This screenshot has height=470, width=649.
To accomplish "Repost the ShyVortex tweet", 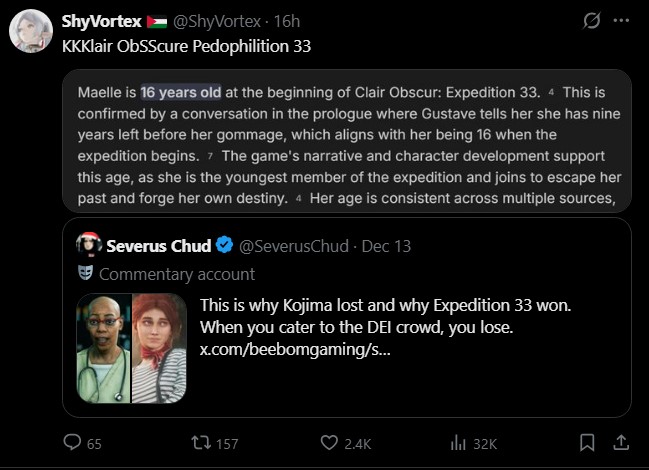I will (201, 442).
